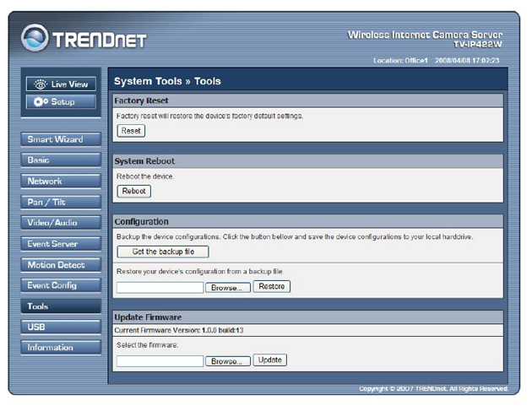The height and width of the screenshot is (406, 532).
Task: Click the Configuration section header
Action: 307,221
